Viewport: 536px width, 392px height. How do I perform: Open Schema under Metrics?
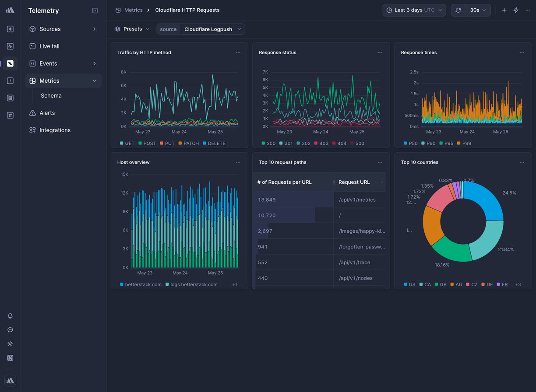pos(51,96)
